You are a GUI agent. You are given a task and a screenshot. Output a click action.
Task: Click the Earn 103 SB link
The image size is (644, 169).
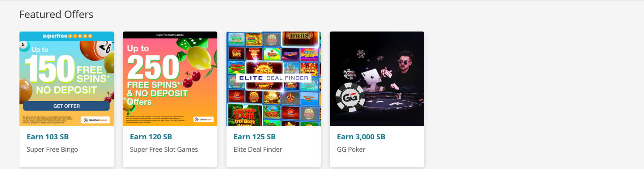pyautogui.click(x=47, y=137)
